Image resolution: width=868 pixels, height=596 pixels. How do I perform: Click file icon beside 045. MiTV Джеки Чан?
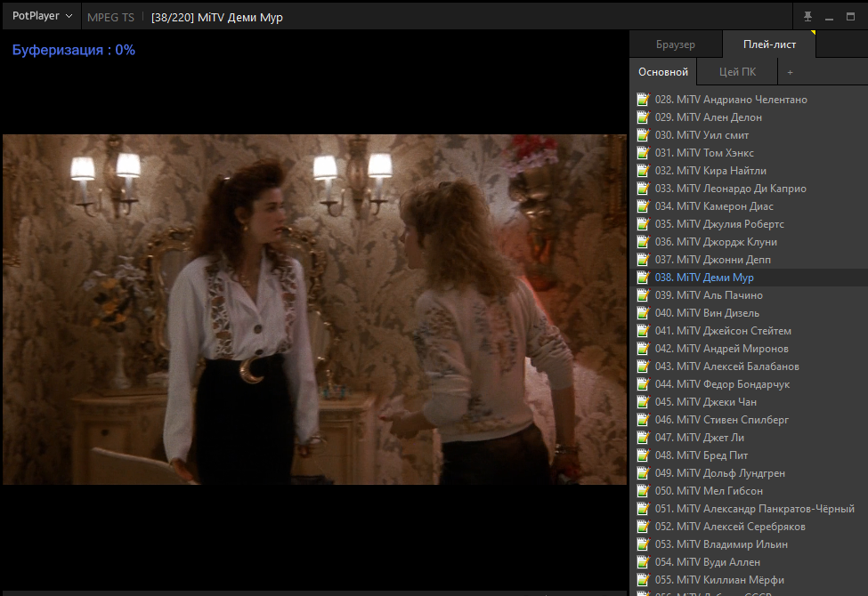point(644,402)
